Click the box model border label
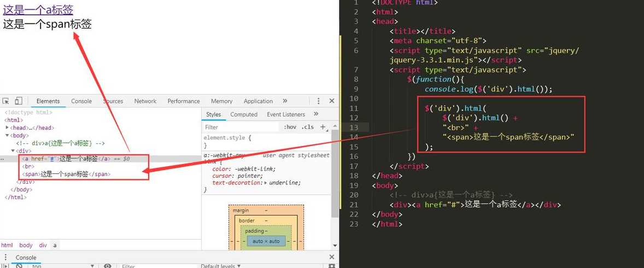 [247, 221]
